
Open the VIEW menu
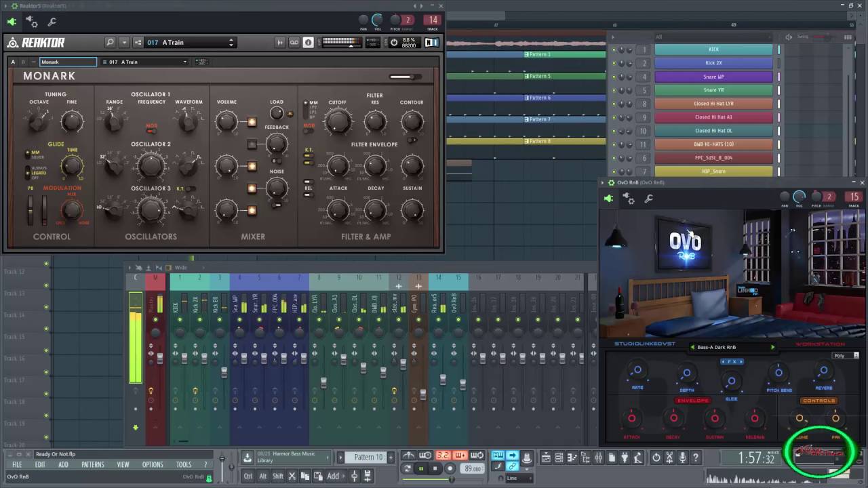[x=123, y=465]
